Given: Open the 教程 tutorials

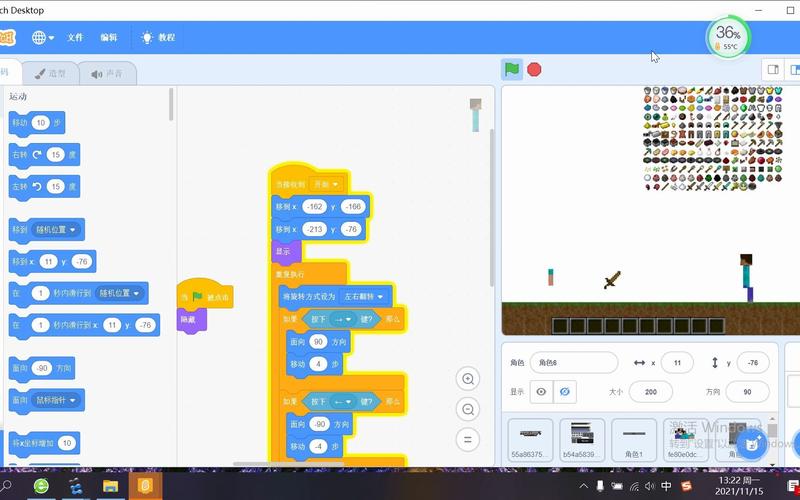Looking at the screenshot, I should (159, 37).
